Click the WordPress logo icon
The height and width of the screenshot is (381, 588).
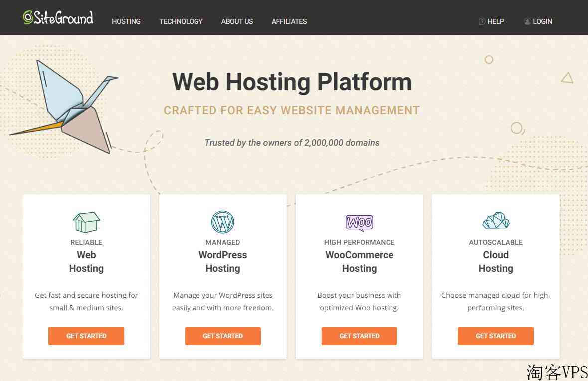223,222
